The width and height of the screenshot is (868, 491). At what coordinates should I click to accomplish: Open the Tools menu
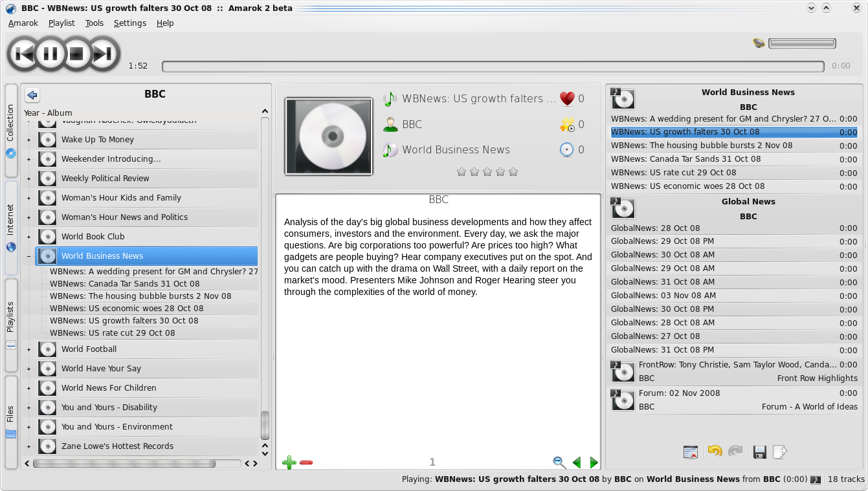click(x=95, y=23)
